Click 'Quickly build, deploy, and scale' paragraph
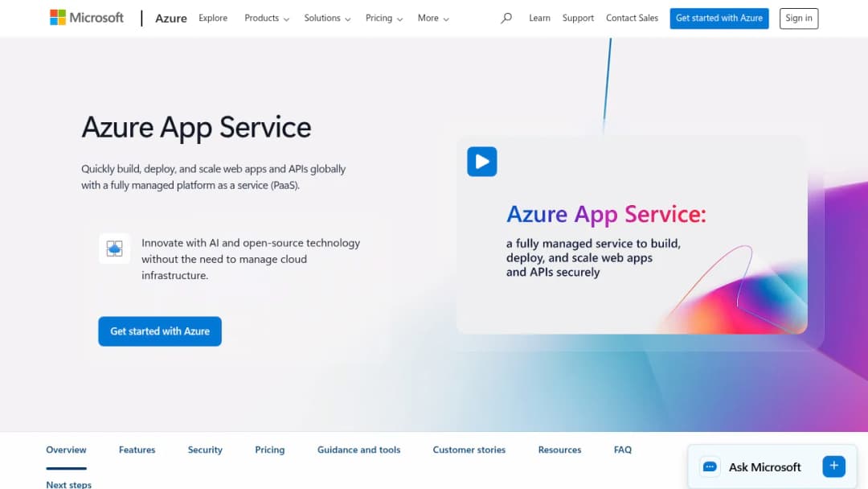The width and height of the screenshot is (868, 489). click(x=214, y=177)
